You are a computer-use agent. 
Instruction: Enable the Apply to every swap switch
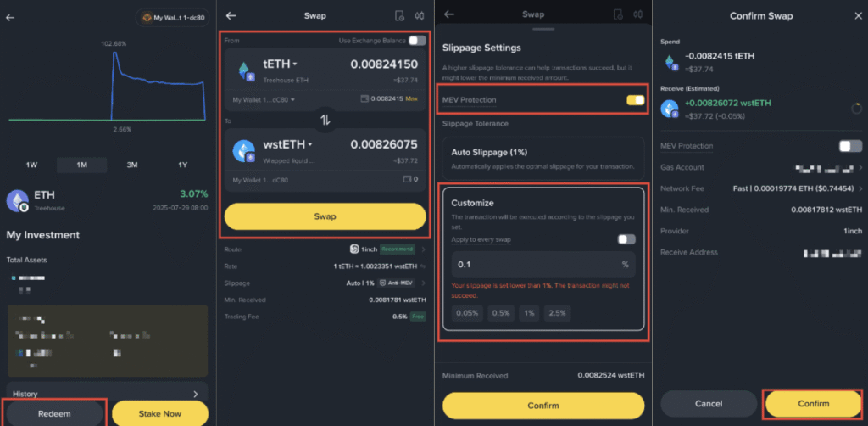tap(626, 239)
